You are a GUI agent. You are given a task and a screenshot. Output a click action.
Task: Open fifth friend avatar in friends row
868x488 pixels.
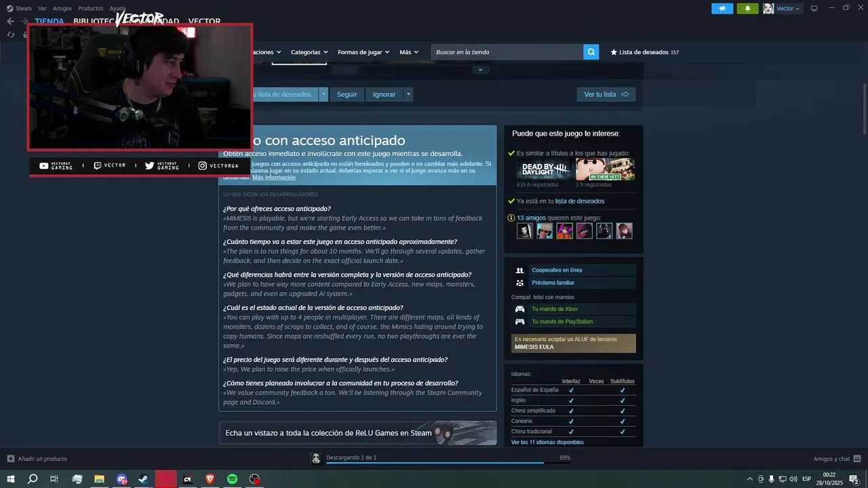tap(604, 230)
